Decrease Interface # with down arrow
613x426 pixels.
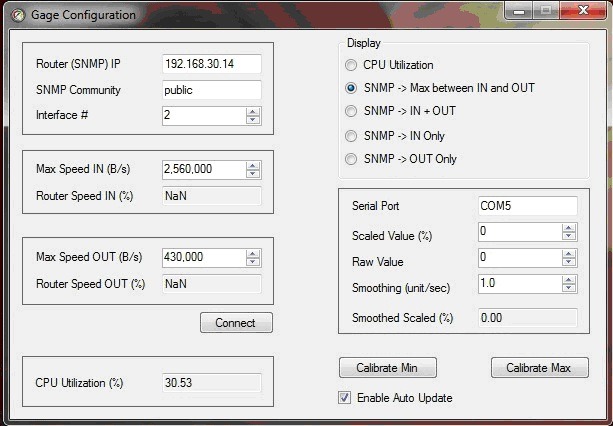pos(253,120)
